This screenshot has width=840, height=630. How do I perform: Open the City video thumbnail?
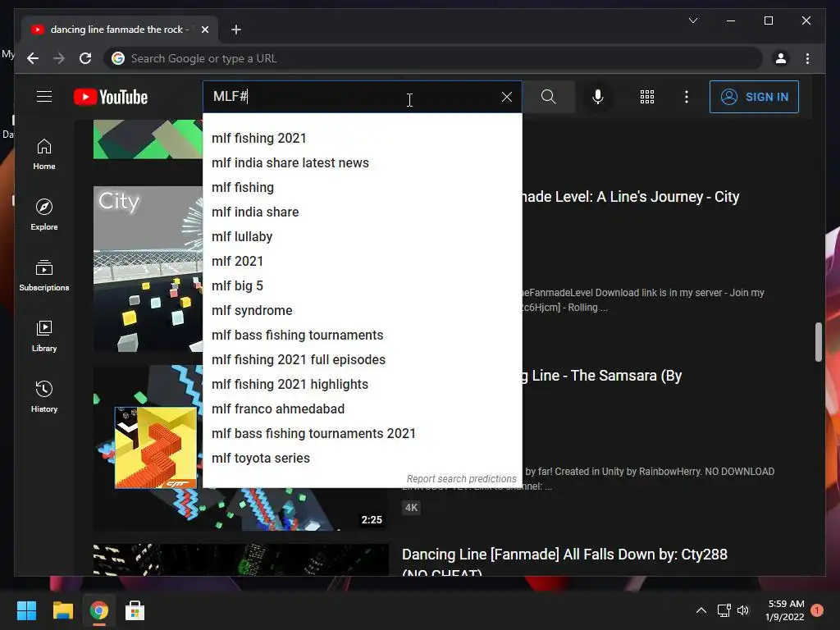click(148, 269)
